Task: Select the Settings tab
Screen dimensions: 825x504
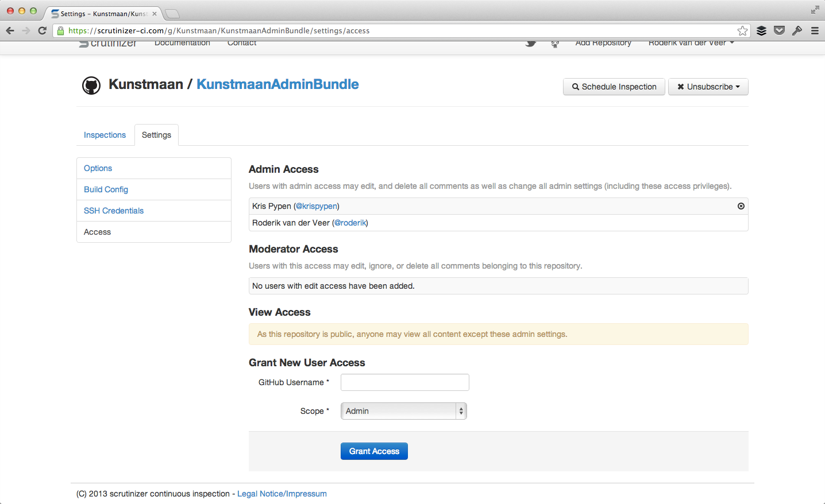Action: point(156,135)
